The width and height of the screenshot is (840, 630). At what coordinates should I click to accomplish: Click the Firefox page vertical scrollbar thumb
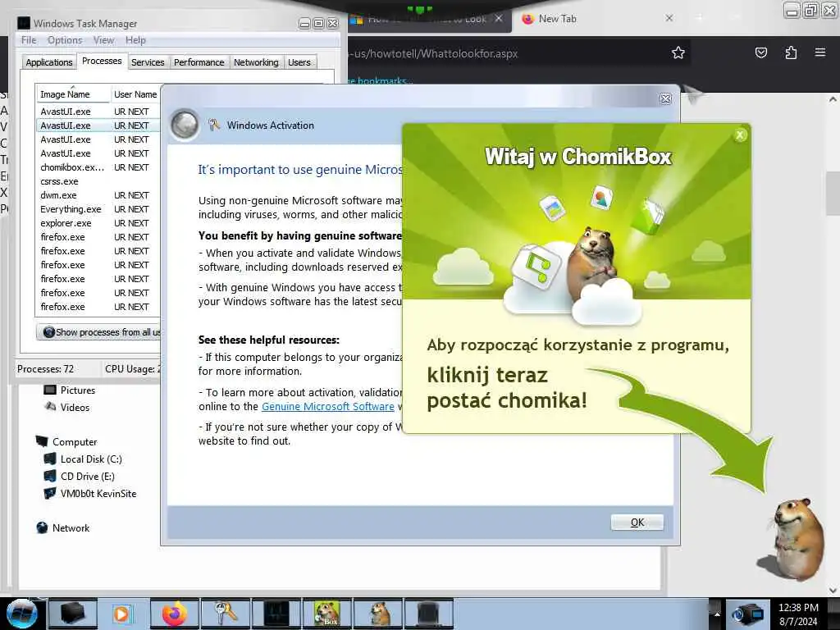(833, 193)
